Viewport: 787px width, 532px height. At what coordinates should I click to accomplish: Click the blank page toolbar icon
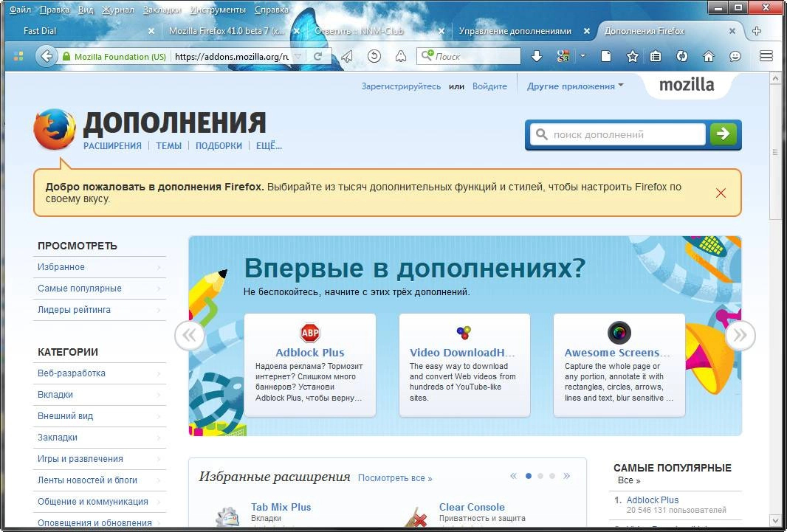point(606,56)
